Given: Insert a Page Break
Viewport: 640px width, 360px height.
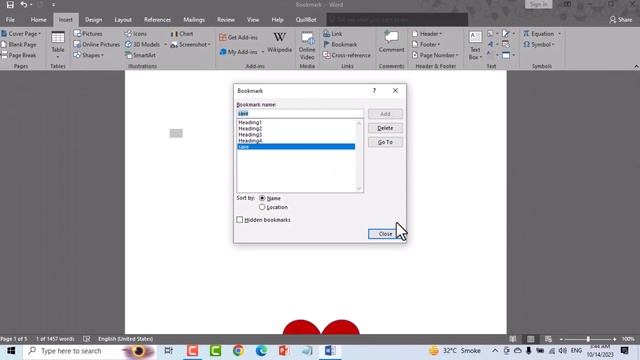Looking at the screenshot, I should 19,55.
